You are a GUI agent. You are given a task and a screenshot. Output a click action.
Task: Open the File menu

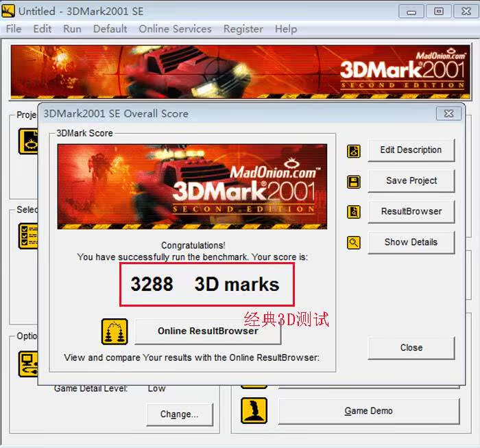coord(14,29)
